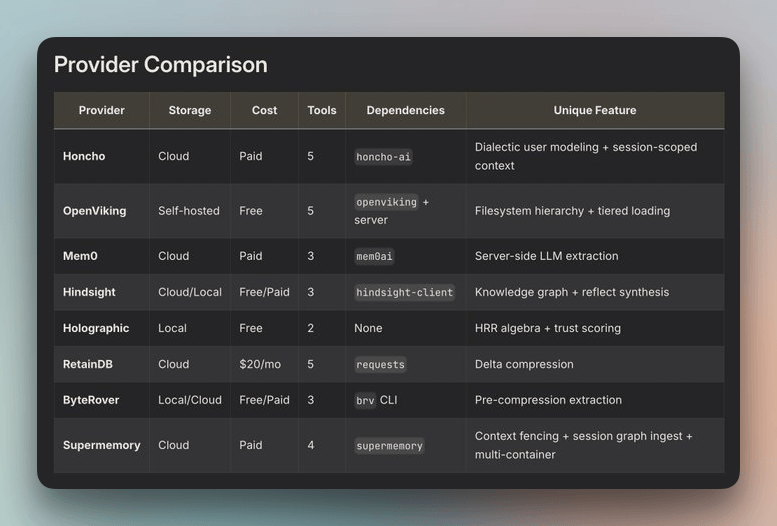Screen dimensions: 777x526
Task: Click the hindsight-client dependency code
Action: point(404,292)
